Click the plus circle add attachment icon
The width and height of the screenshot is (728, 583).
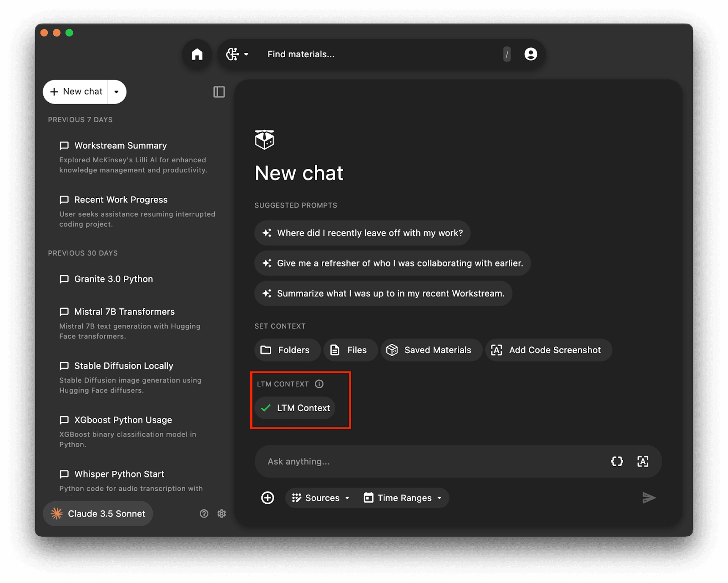pos(268,498)
